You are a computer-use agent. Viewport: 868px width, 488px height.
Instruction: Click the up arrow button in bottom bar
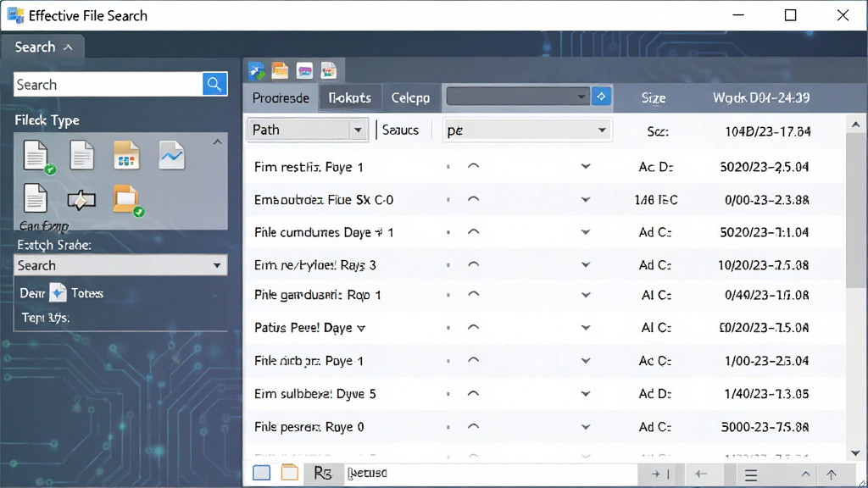(x=831, y=474)
